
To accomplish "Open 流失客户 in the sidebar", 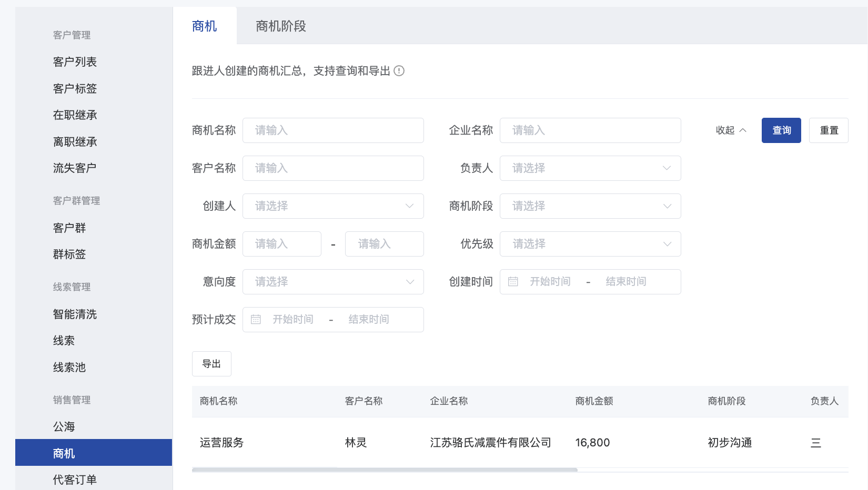I will pyautogui.click(x=75, y=168).
